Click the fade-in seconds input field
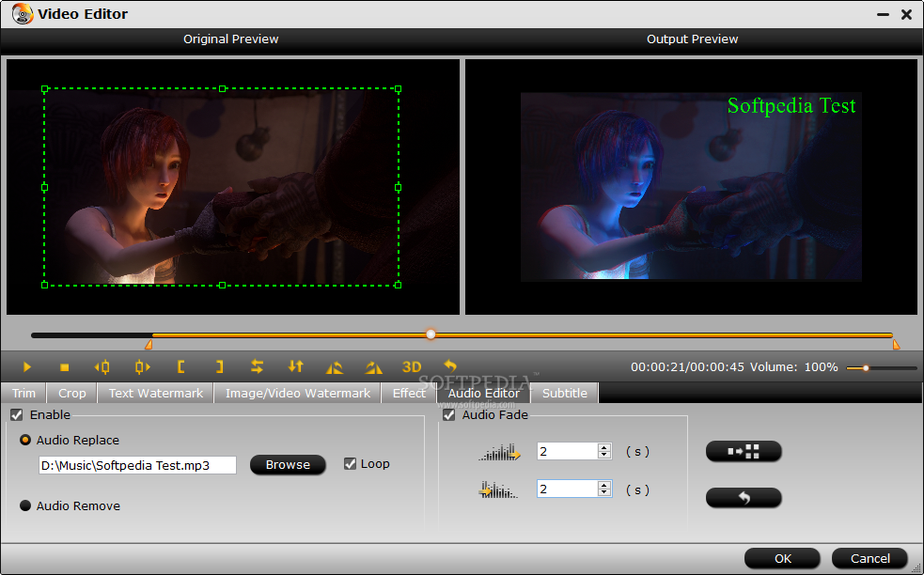This screenshot has height=575, width=924. click(x=567, y=451)
